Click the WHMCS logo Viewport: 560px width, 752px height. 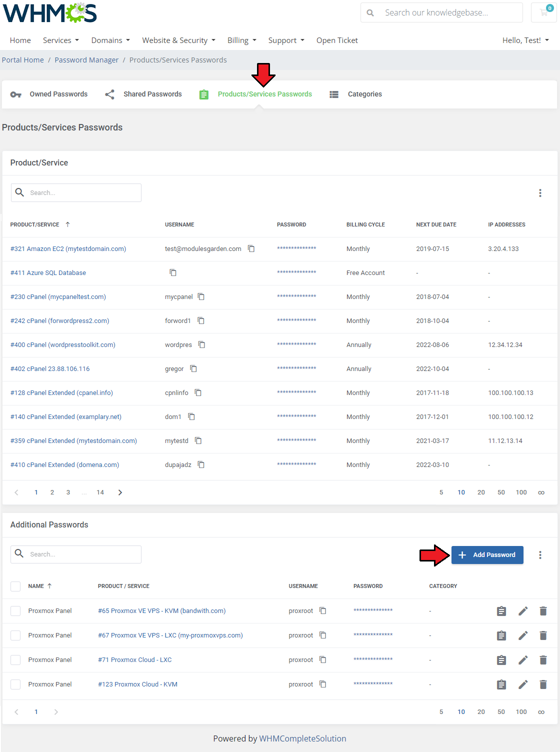point(50,13)
